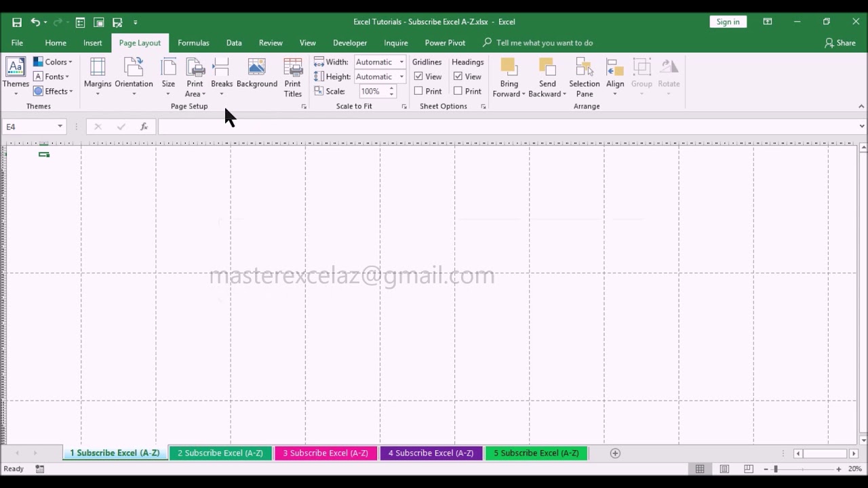The height and width of the screenshot is (488, 868).
Task: Switch to the Insert tab
Action: 93,43
